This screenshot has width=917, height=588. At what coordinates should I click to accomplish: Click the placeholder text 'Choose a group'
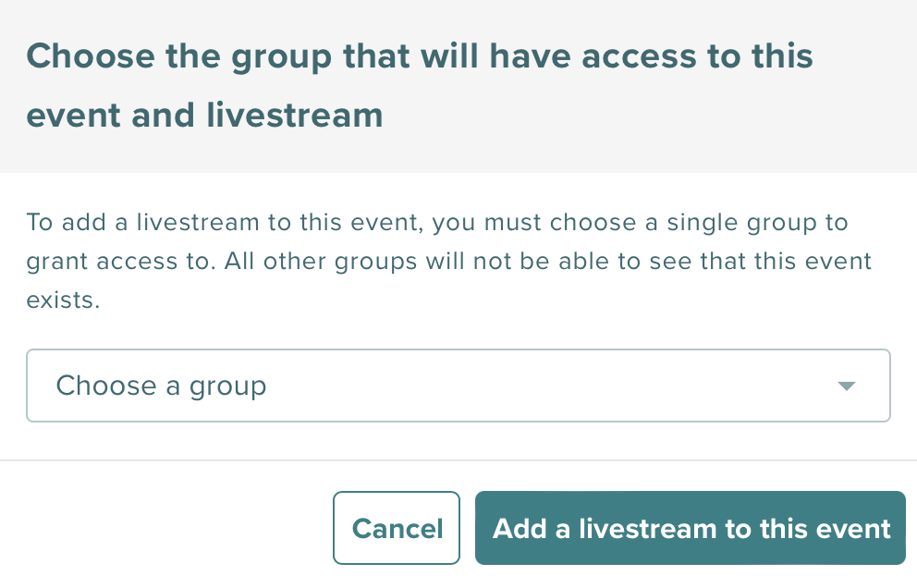click(x=161, y=385)
